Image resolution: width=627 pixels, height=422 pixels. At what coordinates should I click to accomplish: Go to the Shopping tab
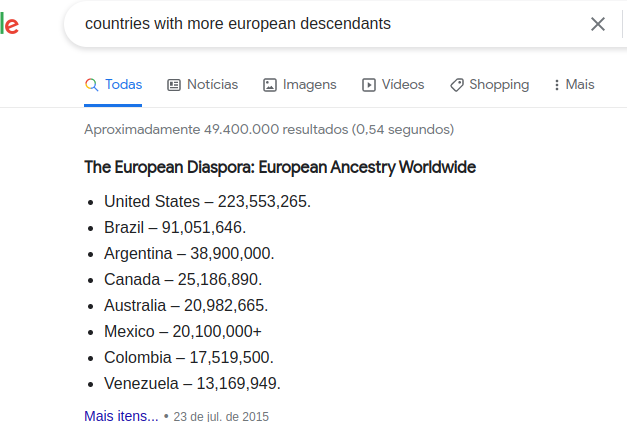489,85
